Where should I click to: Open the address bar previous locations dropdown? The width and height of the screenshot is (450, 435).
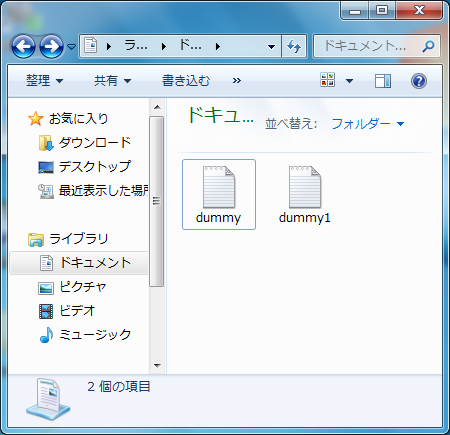click(x=272, y=47)
